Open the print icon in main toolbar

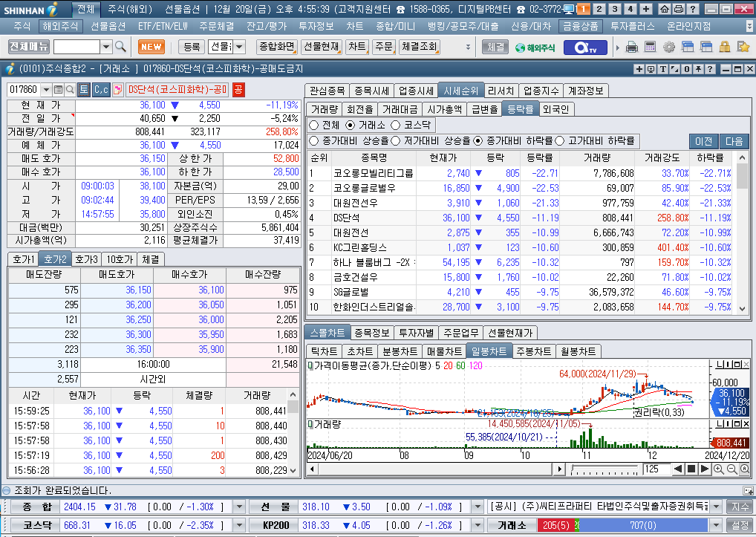(631, 47)
